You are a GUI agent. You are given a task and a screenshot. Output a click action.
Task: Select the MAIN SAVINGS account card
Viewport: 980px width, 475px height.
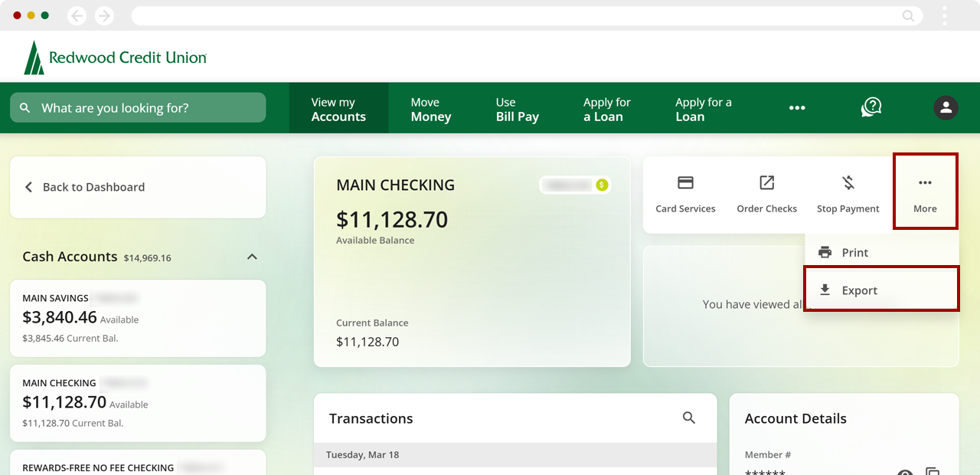tap(138, 318)
